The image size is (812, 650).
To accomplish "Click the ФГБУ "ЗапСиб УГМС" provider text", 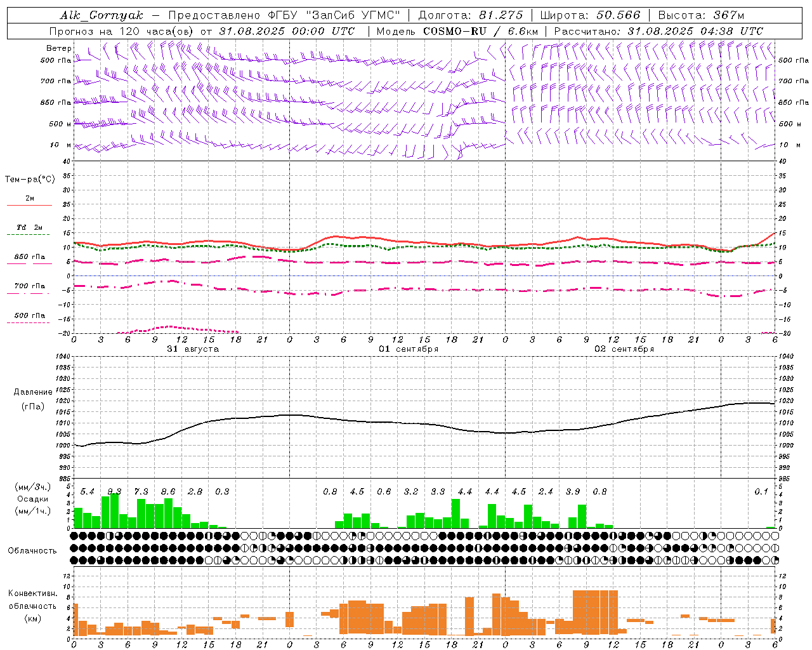I will pyautogui.click(x=334, y=15).
